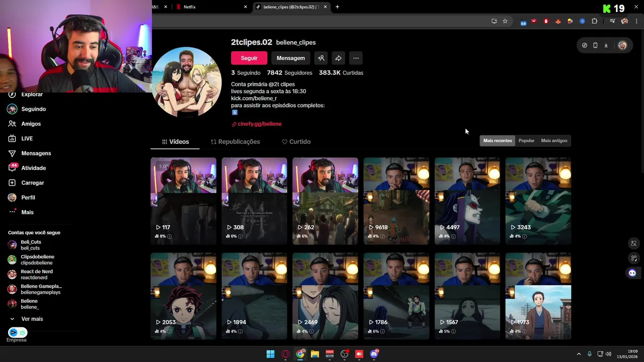The height and width of the screenshot is (362, 644).
Task: Open the media control music-note icon in Chrome
Action: [x=612, y=21]
